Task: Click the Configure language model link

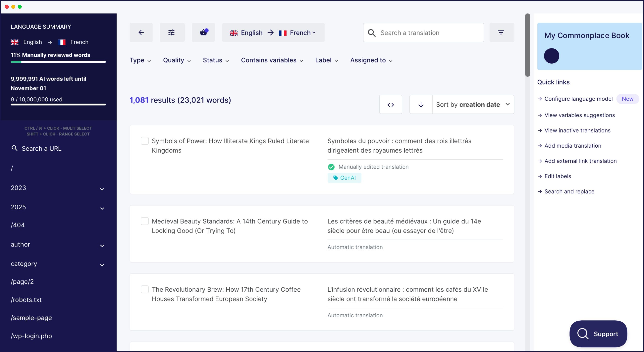Action: click(578, 99)
